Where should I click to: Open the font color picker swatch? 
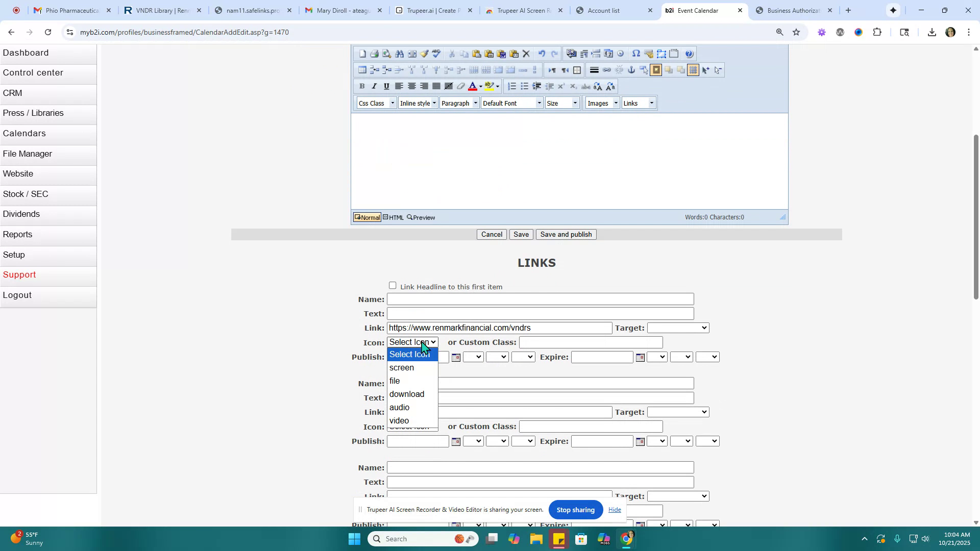coord(473,86)
